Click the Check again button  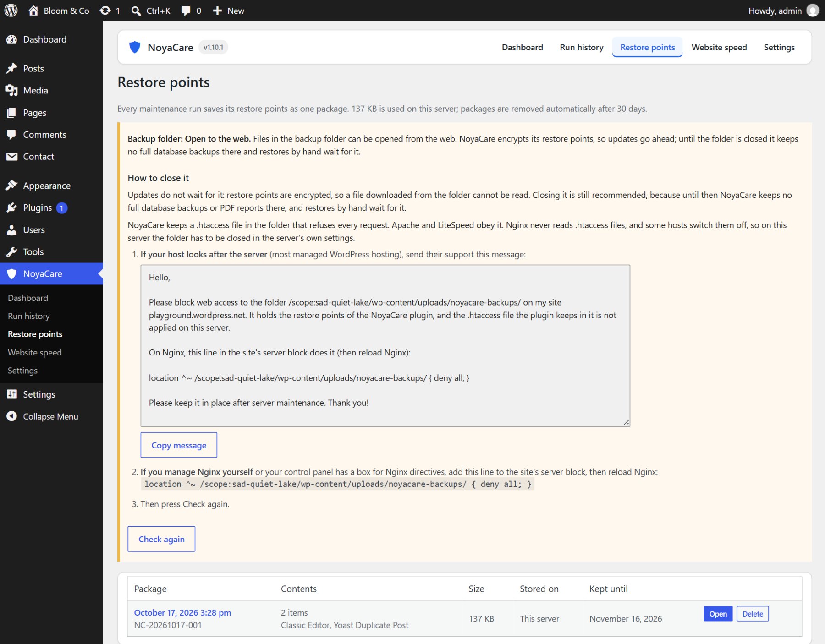(x=161, y=539)
